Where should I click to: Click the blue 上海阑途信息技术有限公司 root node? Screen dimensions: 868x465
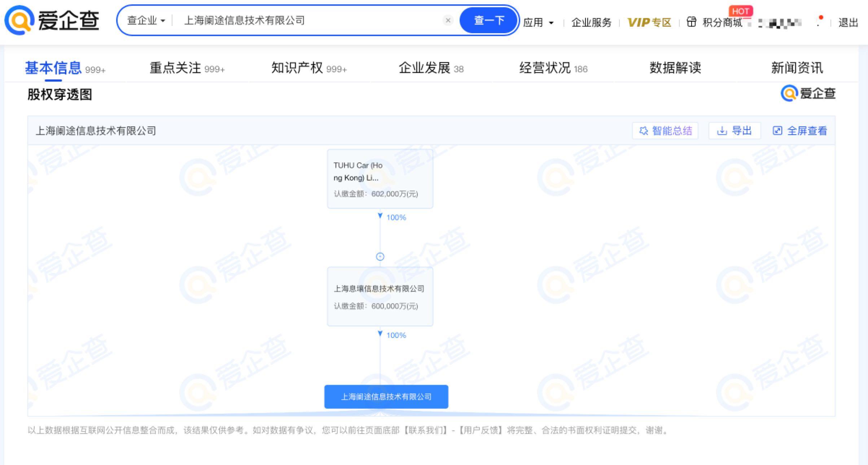coord(386,397)
